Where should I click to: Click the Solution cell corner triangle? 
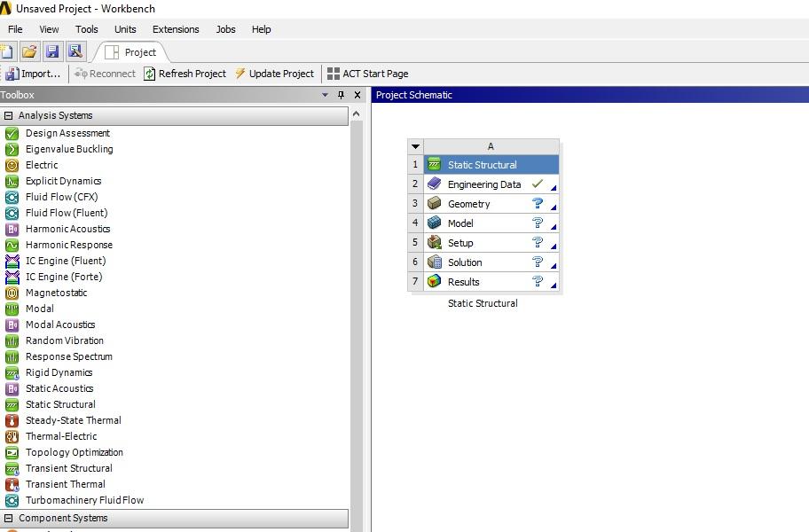click(554, 266)
